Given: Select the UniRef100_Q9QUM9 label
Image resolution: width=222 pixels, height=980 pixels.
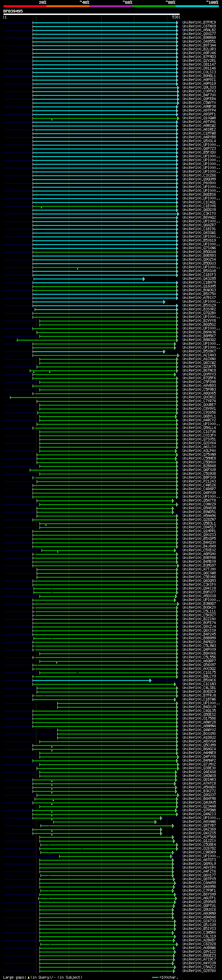Looking at the screenshot, I should (x=199, y=179).
